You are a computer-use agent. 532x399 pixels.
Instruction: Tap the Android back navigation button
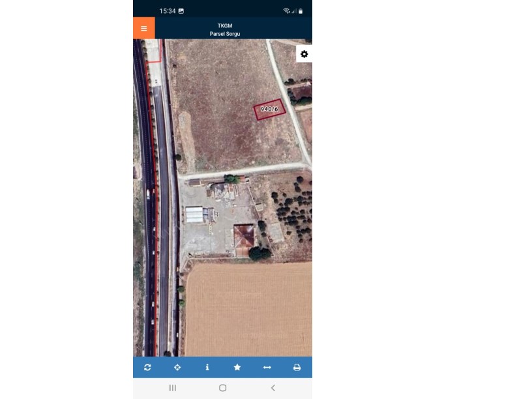point(273,388)
